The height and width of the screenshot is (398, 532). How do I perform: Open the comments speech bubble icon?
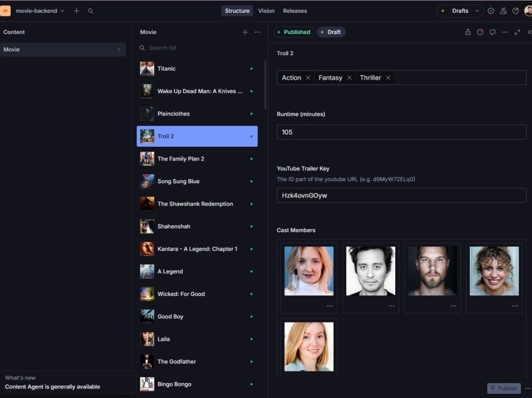[492, 32]
